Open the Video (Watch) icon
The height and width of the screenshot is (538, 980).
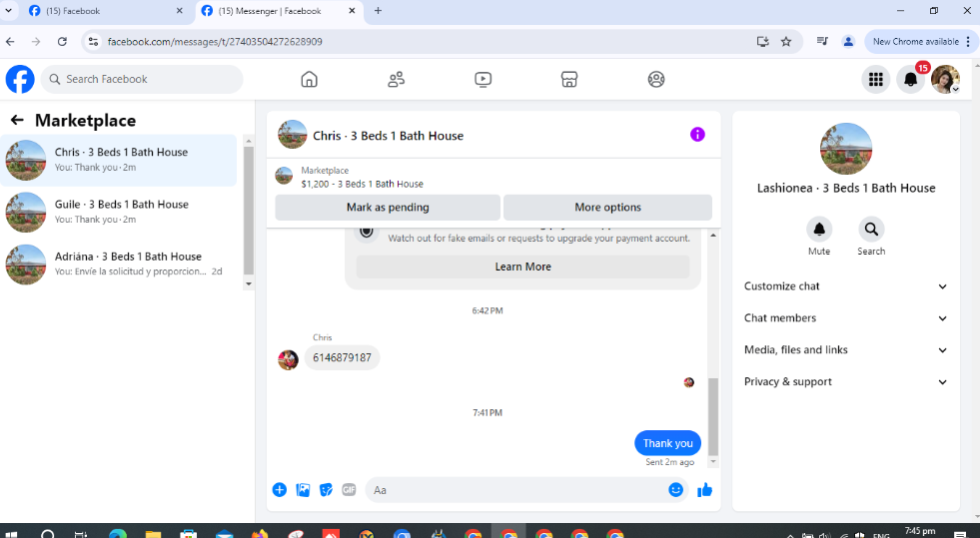point(483,79)
